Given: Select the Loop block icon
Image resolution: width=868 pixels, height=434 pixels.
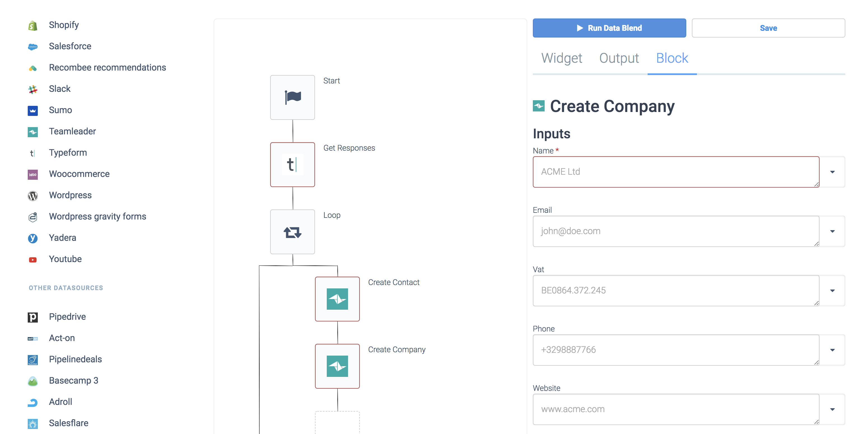Looking at the screenshot, I should pyautogui.click(x=293, y=232).
